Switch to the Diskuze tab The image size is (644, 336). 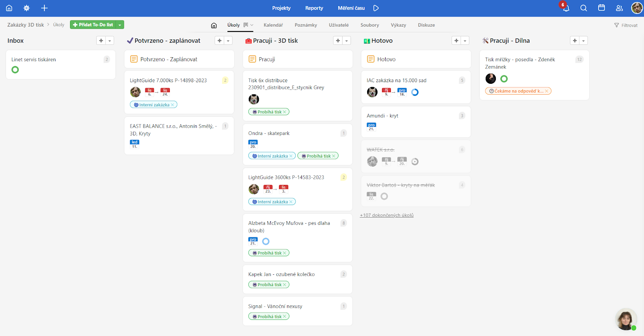[426, 25]
